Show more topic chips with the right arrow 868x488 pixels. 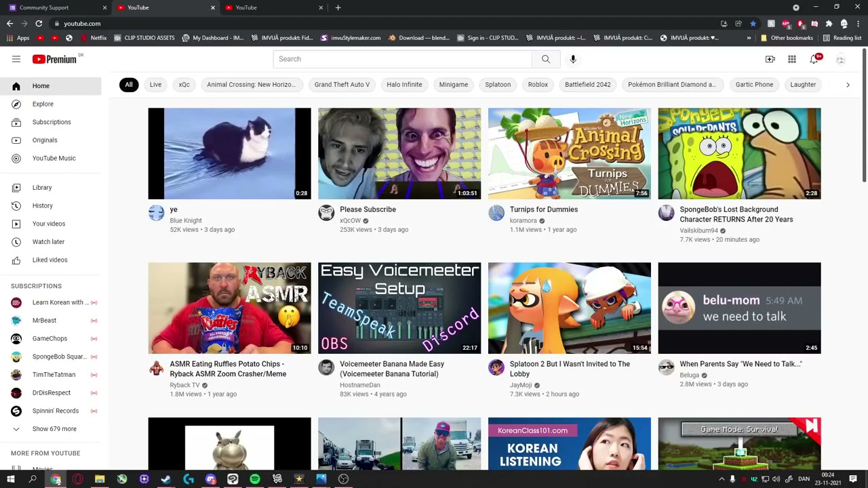pyautogui.click(x=848, y=85)
